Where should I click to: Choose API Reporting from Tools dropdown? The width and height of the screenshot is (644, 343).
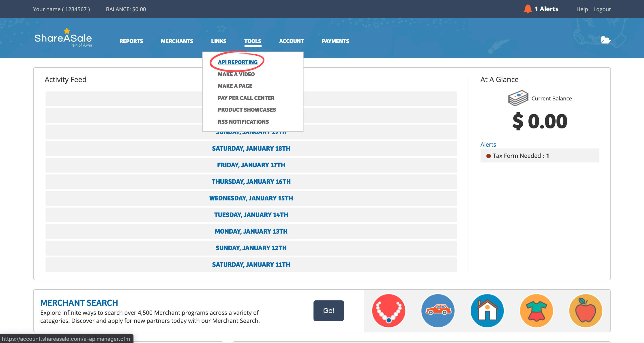[238, 62]
